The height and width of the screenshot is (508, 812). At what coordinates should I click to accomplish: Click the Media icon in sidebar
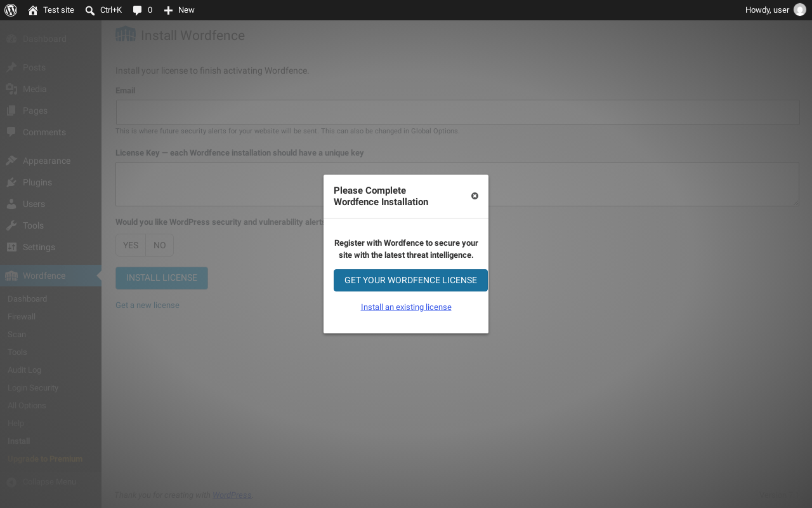(x=11, y=89)
